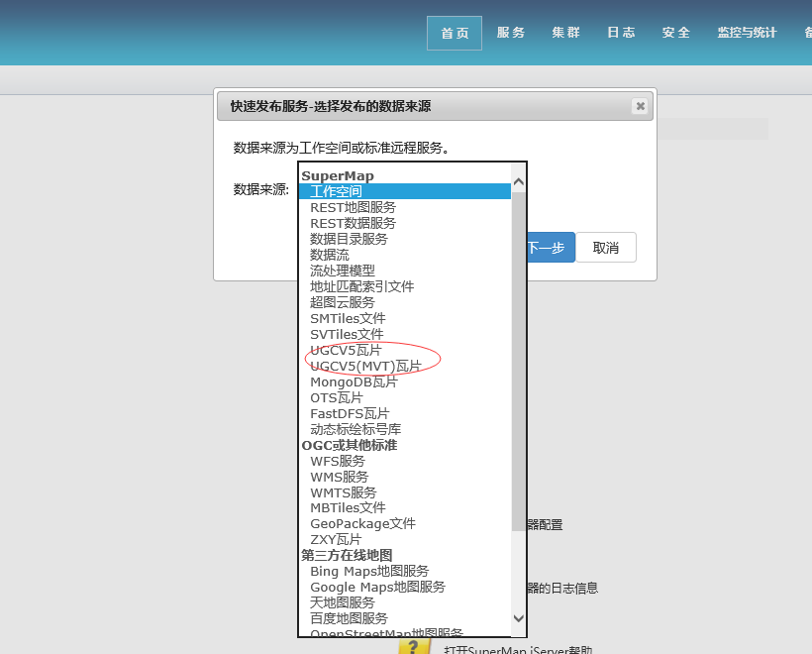Image resolution: width=812 pixels, height=654 pixels.
Task: Select MBTiles文件 option
Action: pos(405,508)
